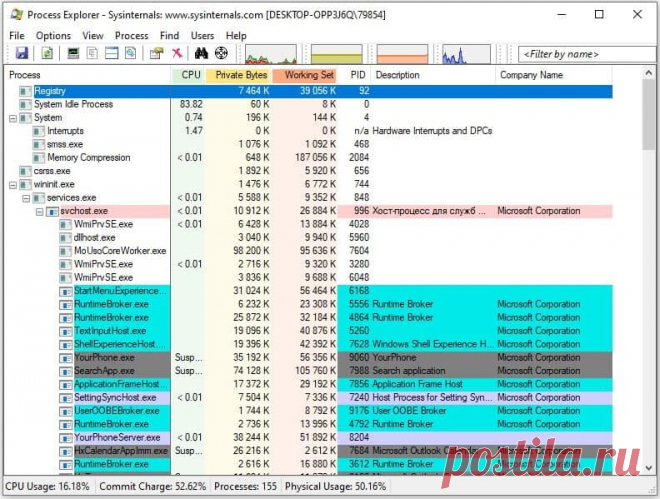Sort by the Company Name column header
This screenshot has width=660, height=499.
point(554,75)
